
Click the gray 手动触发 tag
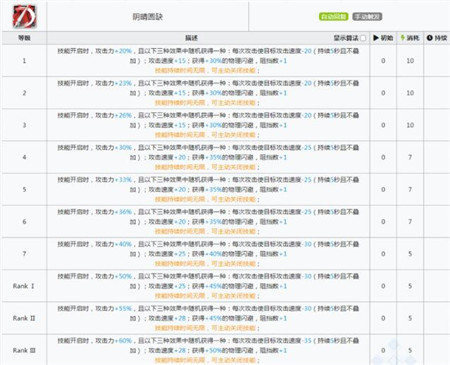(367, 16)
